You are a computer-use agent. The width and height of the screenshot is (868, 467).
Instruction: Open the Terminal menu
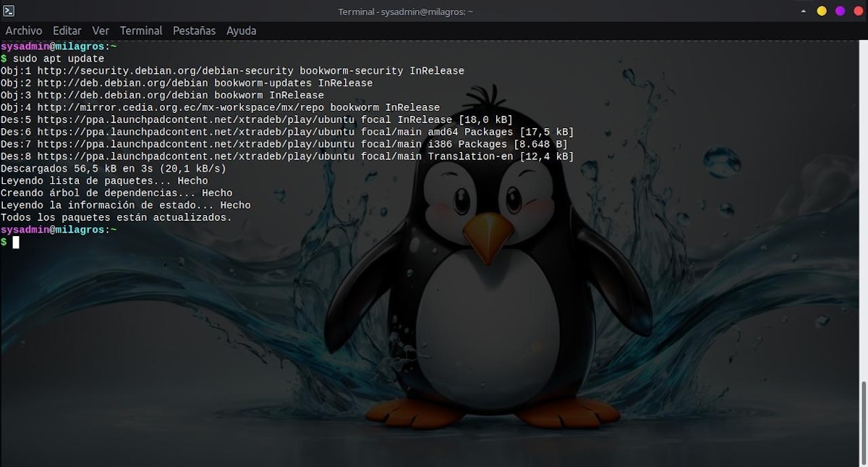tap(141, 31)
